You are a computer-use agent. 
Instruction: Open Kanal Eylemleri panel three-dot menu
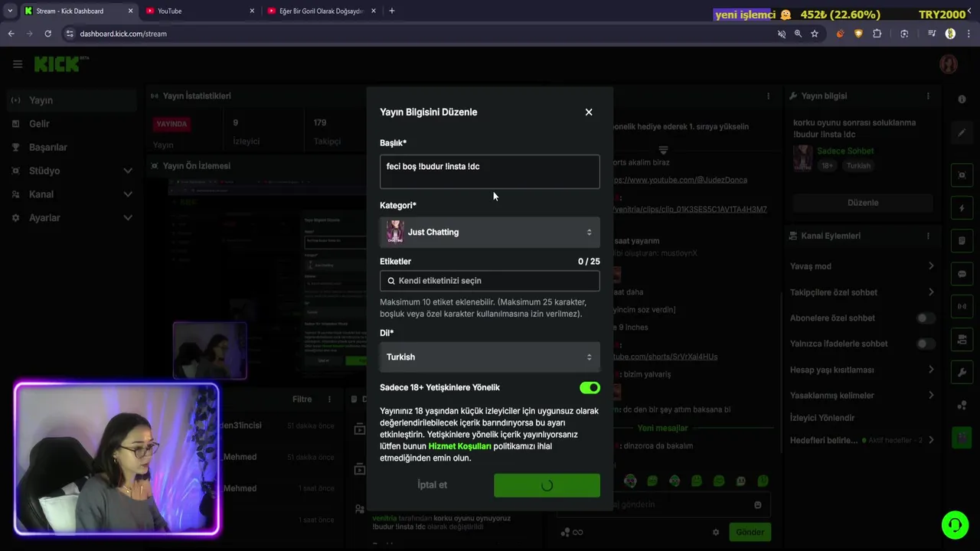pos(928,236)
